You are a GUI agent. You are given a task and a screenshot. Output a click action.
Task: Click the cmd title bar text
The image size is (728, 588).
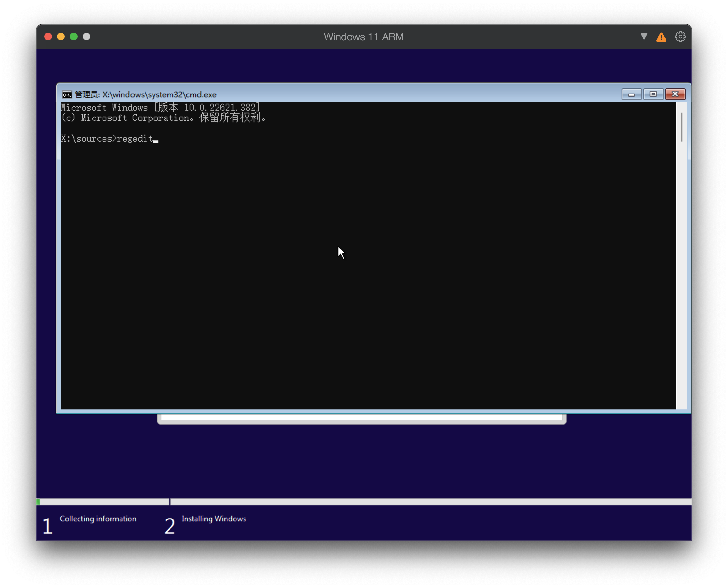pos(146,94)
